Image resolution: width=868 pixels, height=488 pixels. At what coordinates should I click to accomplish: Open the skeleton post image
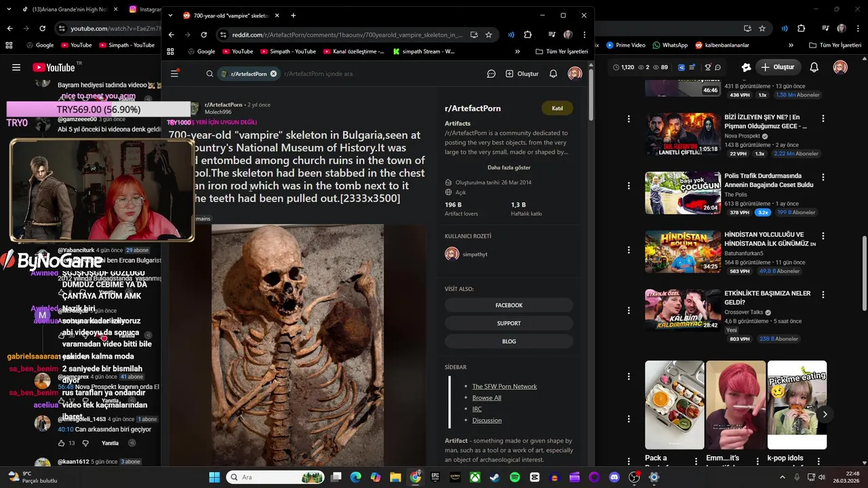[x=297, y=345]
